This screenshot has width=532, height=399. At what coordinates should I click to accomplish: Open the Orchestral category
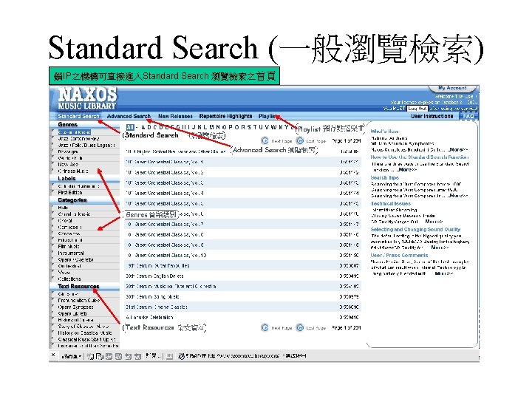tap(69, 266)
